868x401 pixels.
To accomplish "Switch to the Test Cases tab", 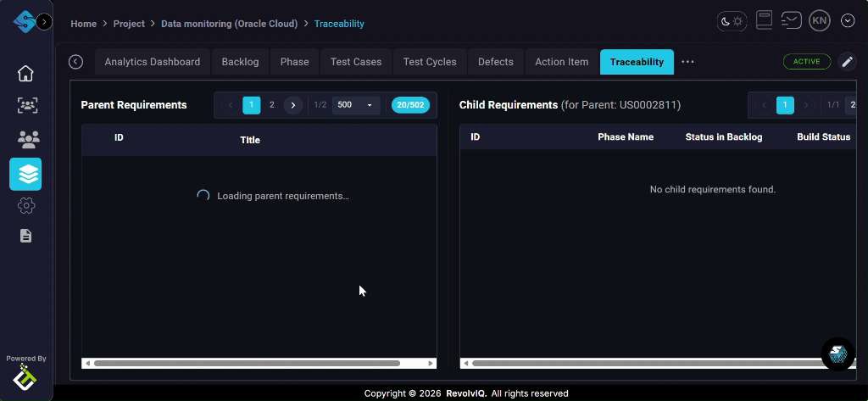I will (x=355, y=62).
